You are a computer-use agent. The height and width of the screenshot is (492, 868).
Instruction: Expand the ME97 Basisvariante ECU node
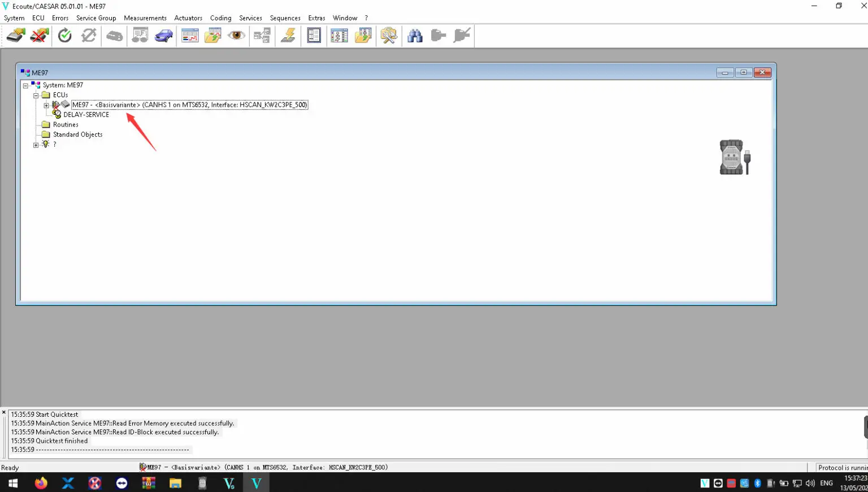coord(46,105)
